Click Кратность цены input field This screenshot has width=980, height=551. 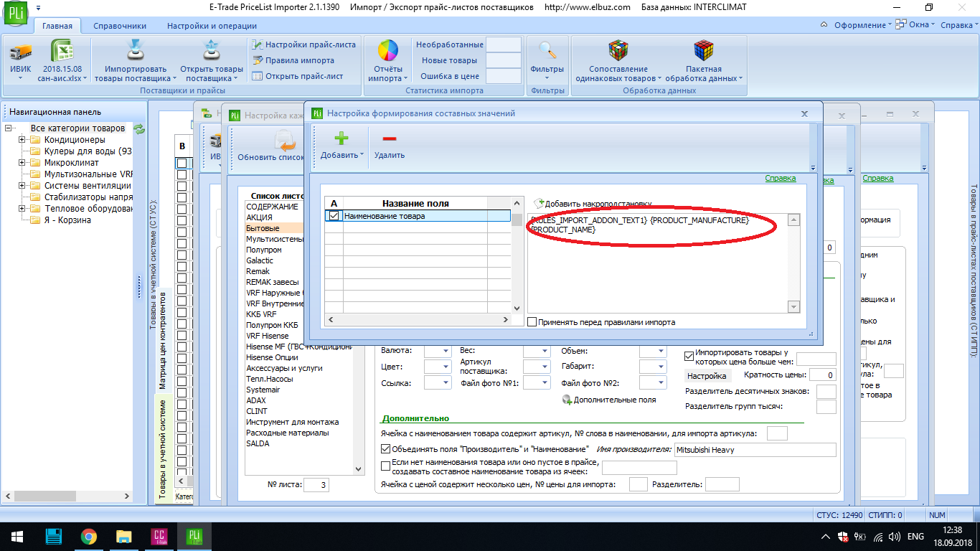(823, 375)
